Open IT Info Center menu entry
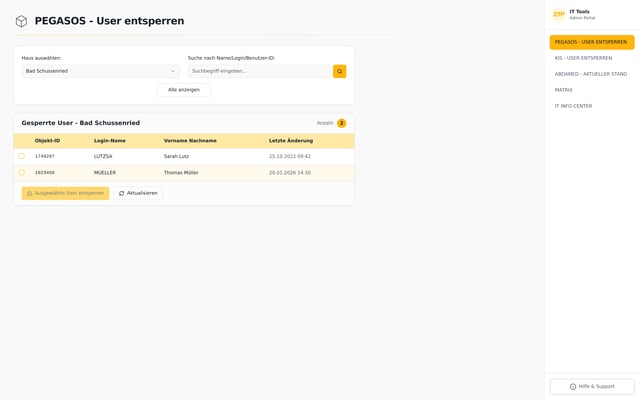The image size is (640, 400). tap(573, 106)
